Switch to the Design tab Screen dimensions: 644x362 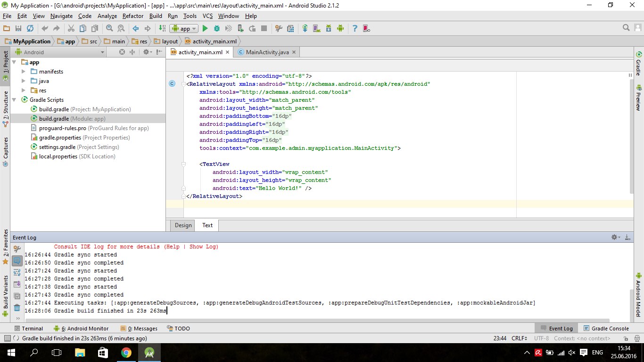[183, 225]
